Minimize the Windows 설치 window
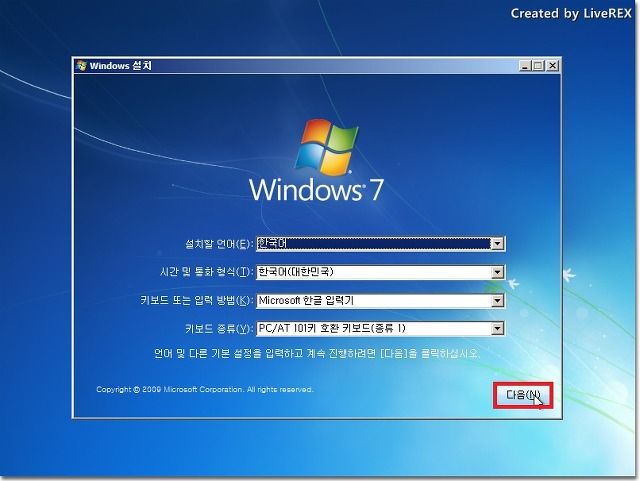Viewport: 640px width, 481px height. pyautogui.click(x=525, y=65)
